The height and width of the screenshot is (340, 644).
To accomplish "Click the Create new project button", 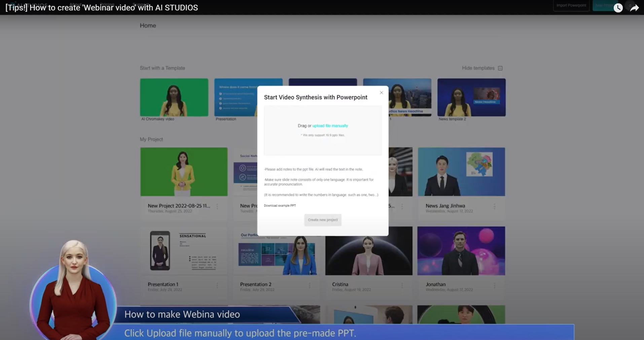I will (323, 220).
